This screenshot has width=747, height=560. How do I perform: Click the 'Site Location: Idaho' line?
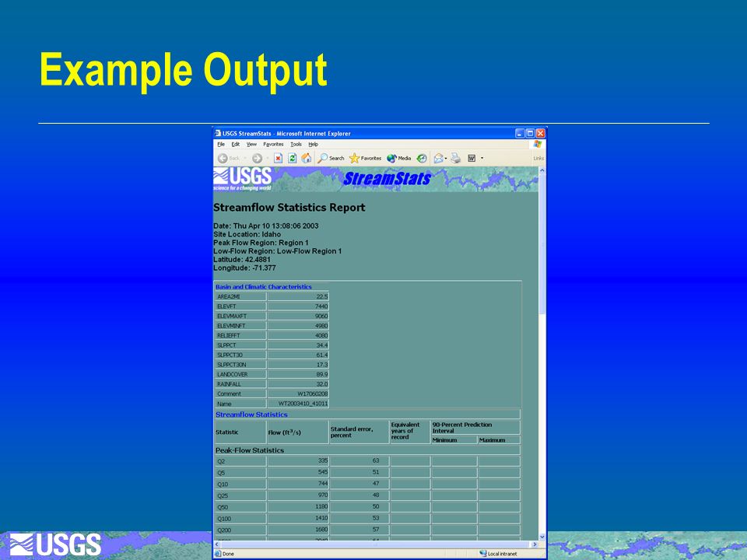coord(247,234)
